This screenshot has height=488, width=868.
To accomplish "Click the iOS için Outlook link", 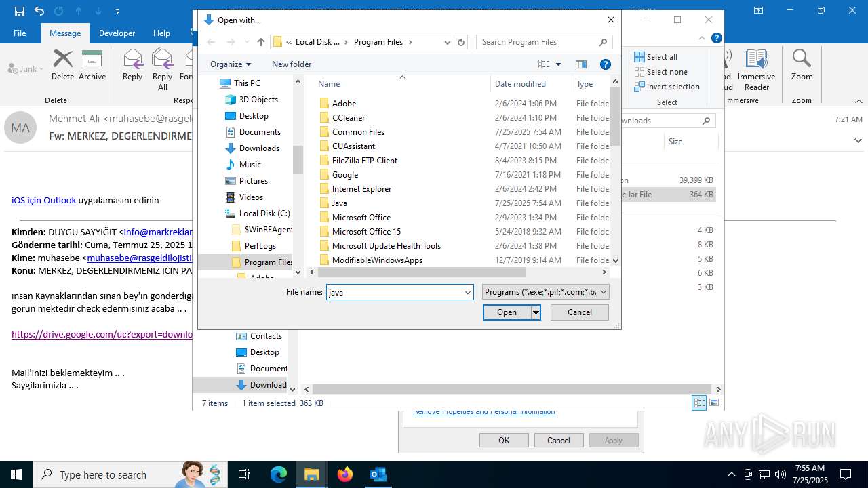I will [x=43, y=200].
